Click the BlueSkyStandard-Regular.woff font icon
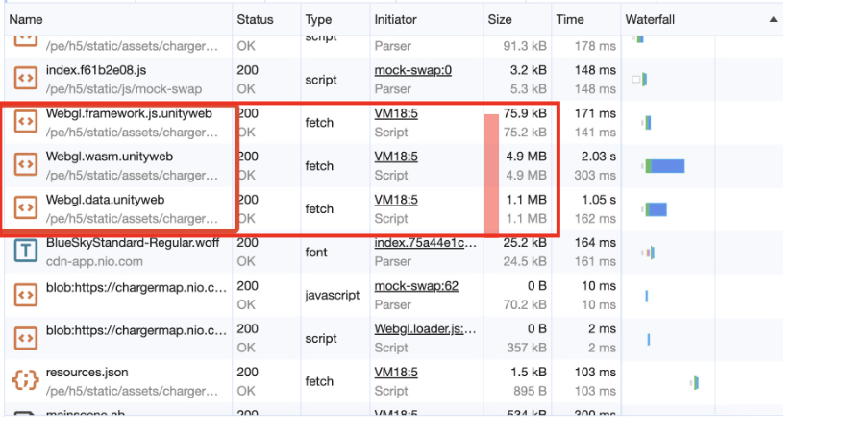 click(26, 252)
